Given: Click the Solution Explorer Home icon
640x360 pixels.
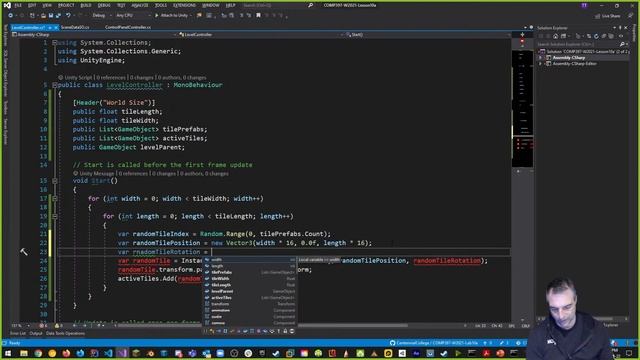Looking at the screenshot, I should pos(555,36).
